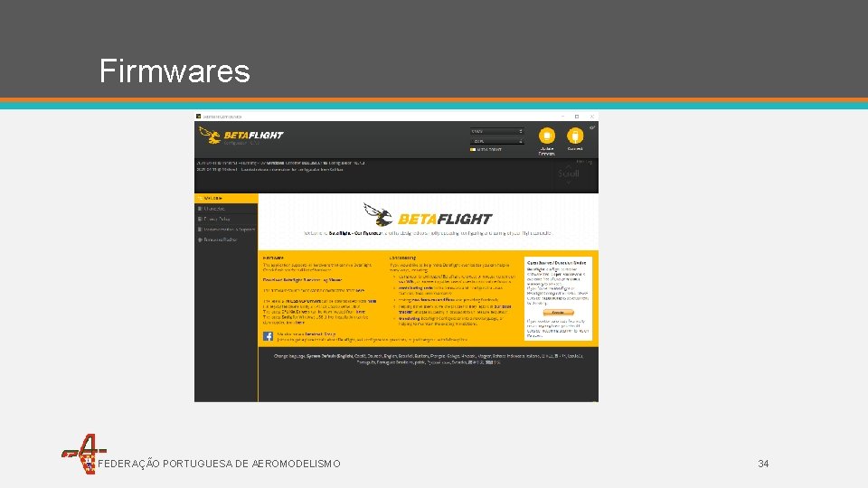Select the Welcome tab in sidebar
This screenshot has height=488, width=868.
click(226, 198)
